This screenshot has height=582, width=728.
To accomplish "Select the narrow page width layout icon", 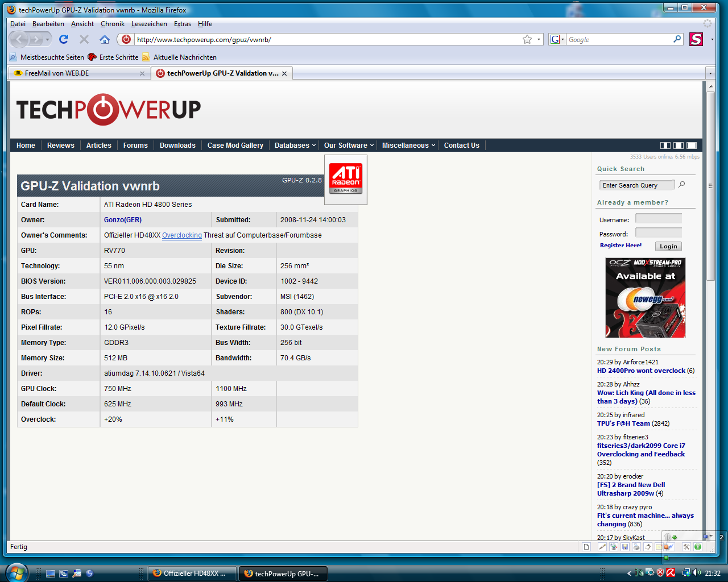I will coord(665,145).
